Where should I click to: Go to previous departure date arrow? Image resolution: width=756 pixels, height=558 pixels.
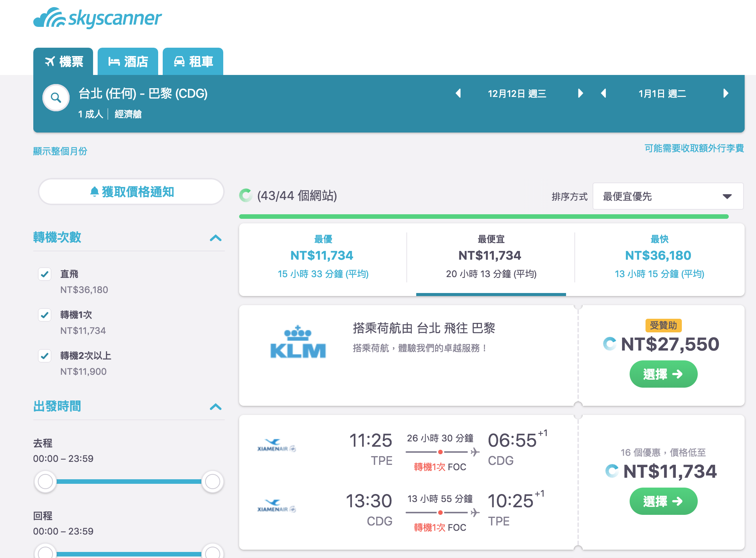(x=458, y=93)
